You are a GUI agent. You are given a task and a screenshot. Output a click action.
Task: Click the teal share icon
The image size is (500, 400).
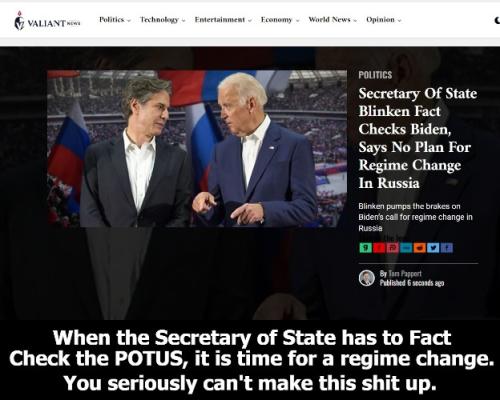pyautogui.click(x=406, y=248)
